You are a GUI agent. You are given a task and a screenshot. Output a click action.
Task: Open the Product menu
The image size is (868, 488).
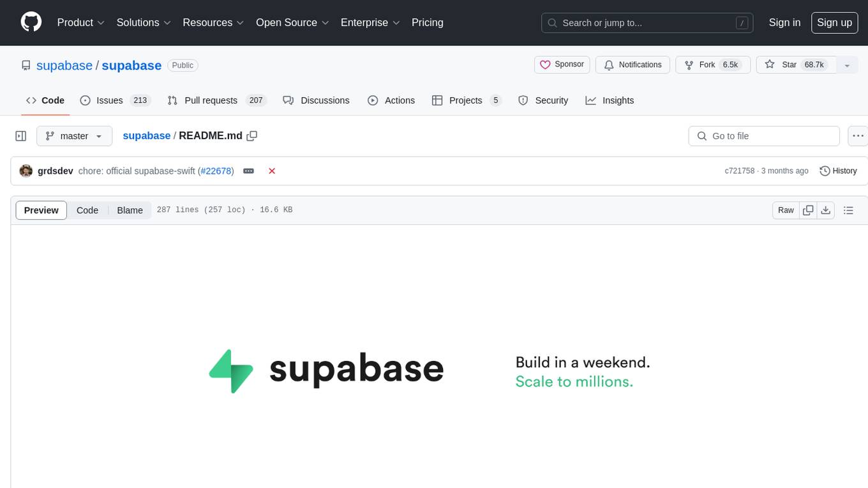81,22
